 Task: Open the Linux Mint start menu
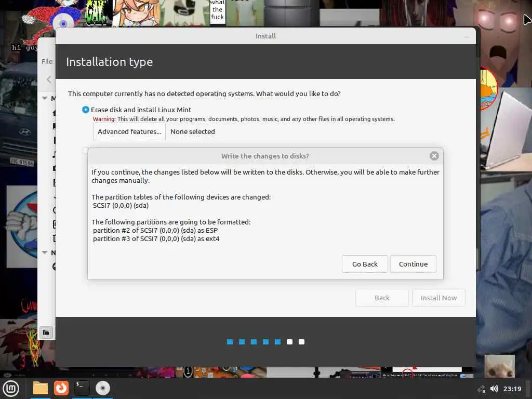11,389
